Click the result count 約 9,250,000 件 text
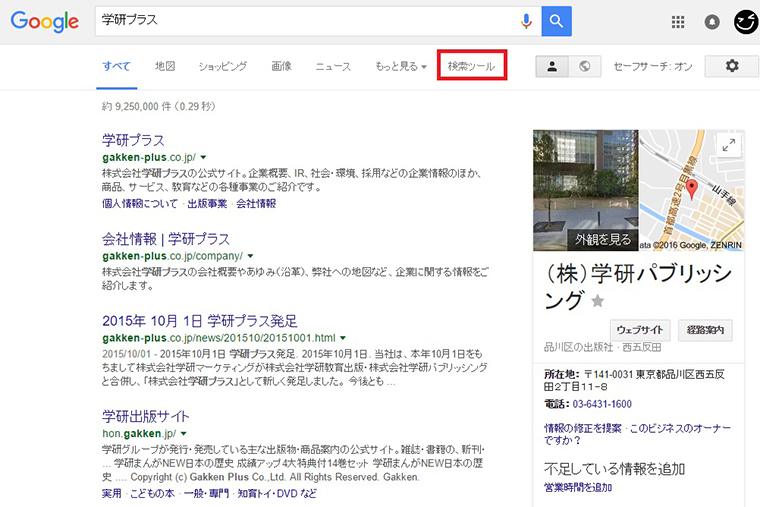The height and width of the screenshot is (507, 760). 158,106
